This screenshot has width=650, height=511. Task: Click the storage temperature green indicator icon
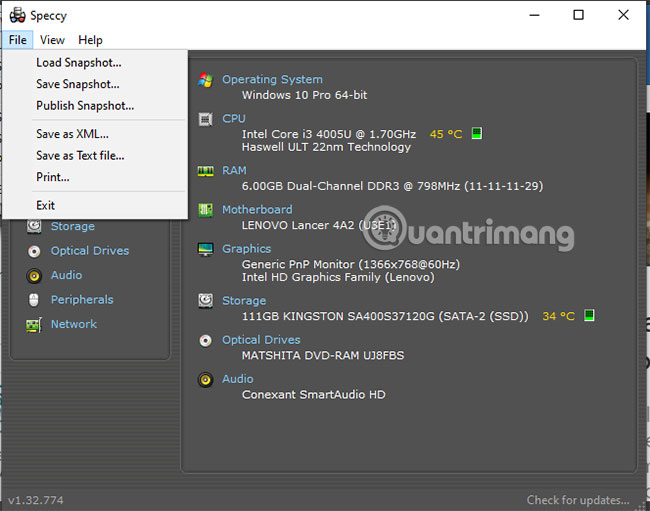(x=589, y=315)
